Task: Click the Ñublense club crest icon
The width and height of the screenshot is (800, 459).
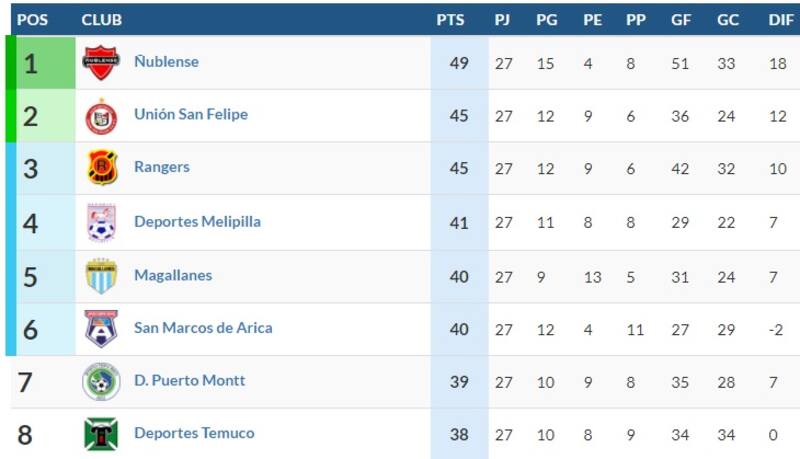Action: coord(101,62)
